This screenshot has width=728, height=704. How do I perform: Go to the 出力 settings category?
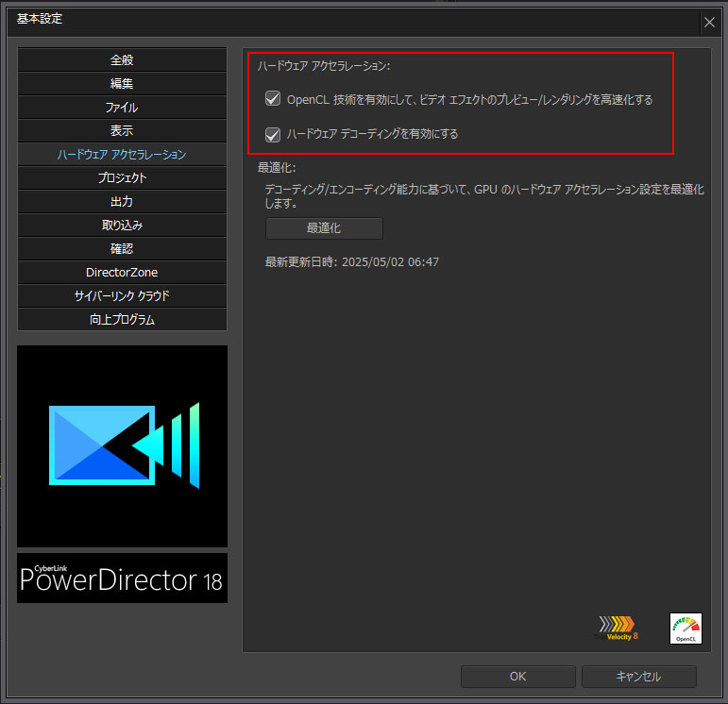[x=122, y=201]
